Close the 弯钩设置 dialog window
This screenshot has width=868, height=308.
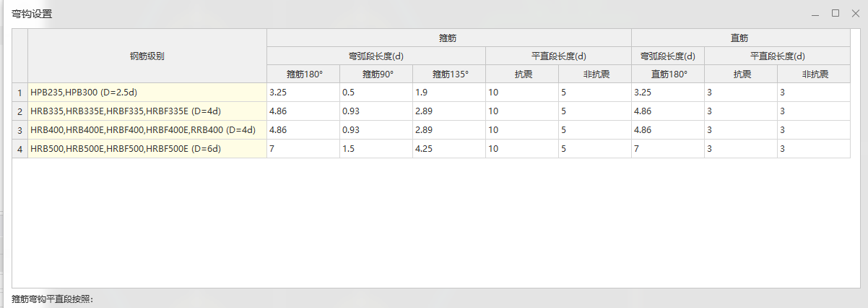click(856, 14)
